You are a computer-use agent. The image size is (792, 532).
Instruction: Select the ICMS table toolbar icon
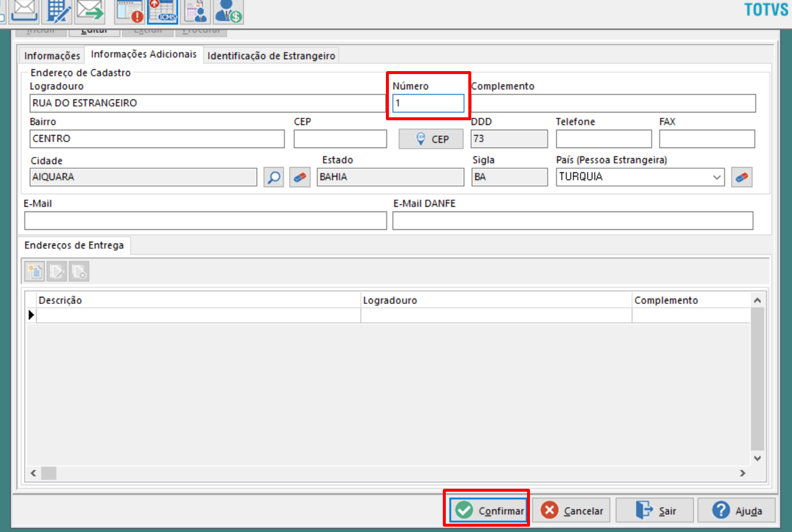(162, 11)
